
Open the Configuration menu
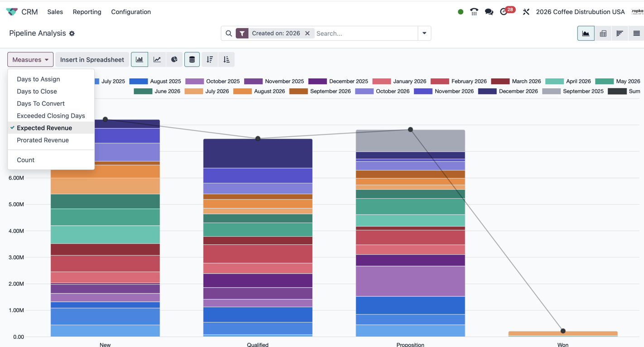tap(131, 12)
